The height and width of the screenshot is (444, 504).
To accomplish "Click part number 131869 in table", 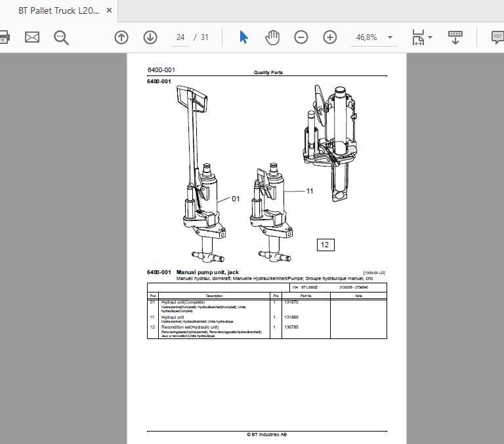I will pos(291,317).
